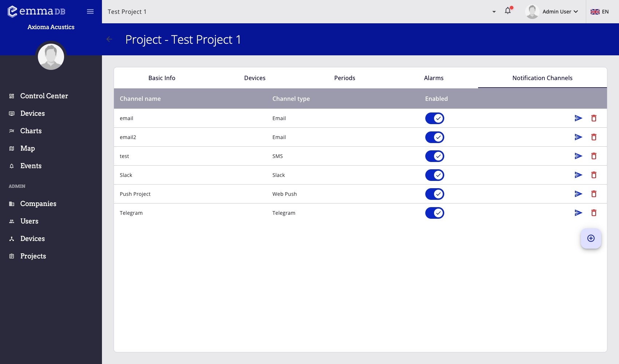Select Devices in the left sidebar

click(32, 113)
